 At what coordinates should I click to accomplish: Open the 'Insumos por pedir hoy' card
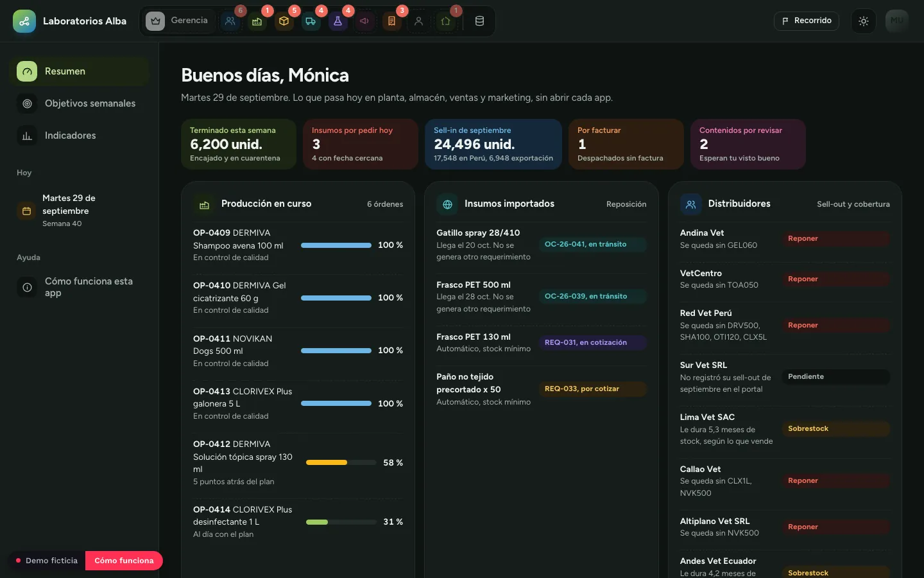click(361, 144)
